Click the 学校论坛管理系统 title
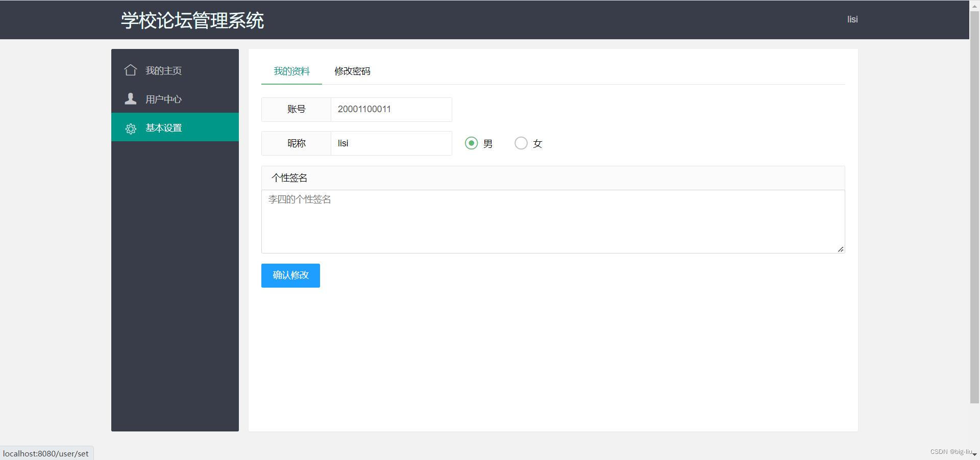 coord(192,20)
